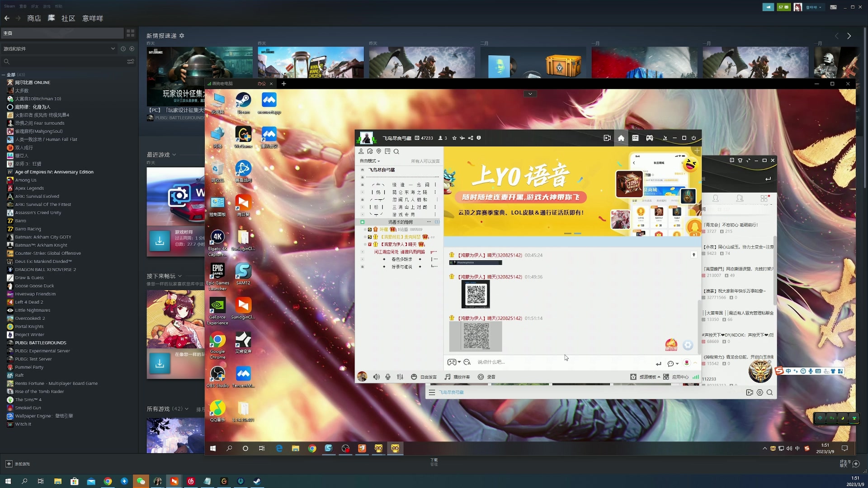Click the 录音 record button
This screenshot has height=488, width=868.
point(487,377)
